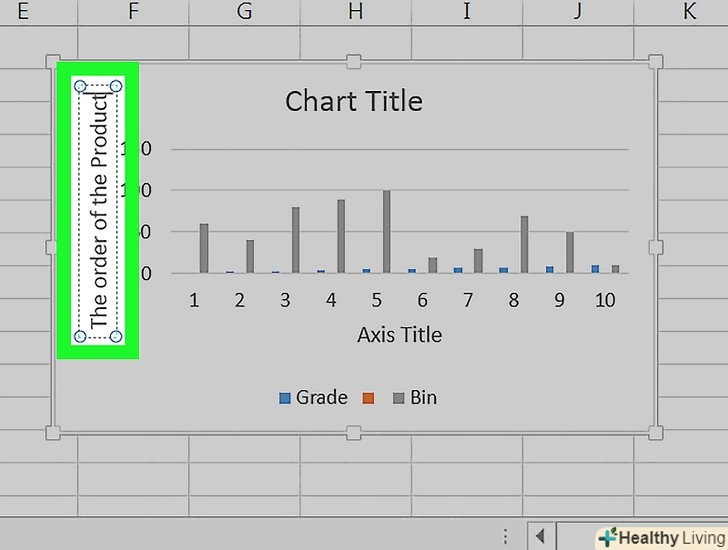Click the Bin legend label
Screen dimensions: 728x550
(x=423, y=398)
